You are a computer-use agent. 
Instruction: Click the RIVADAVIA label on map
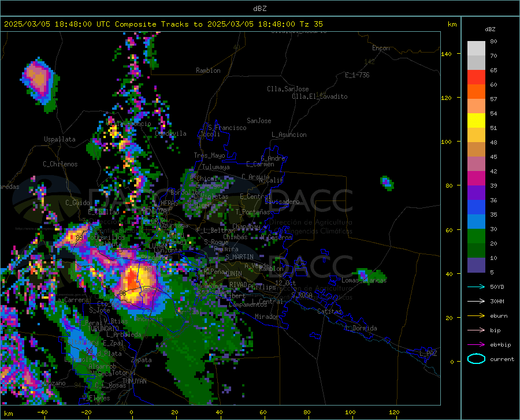(x=239, y=285)
